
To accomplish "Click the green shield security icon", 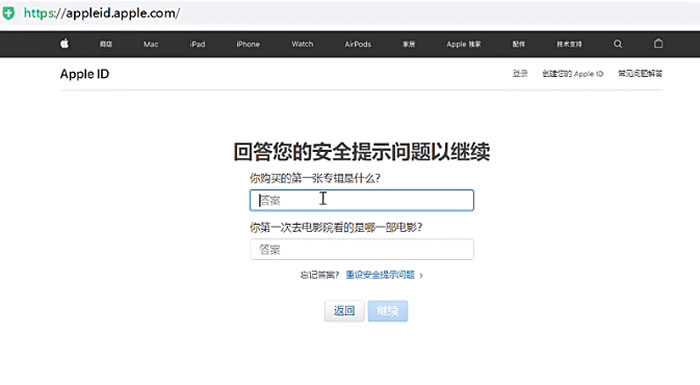I will (x=8, y=13).
